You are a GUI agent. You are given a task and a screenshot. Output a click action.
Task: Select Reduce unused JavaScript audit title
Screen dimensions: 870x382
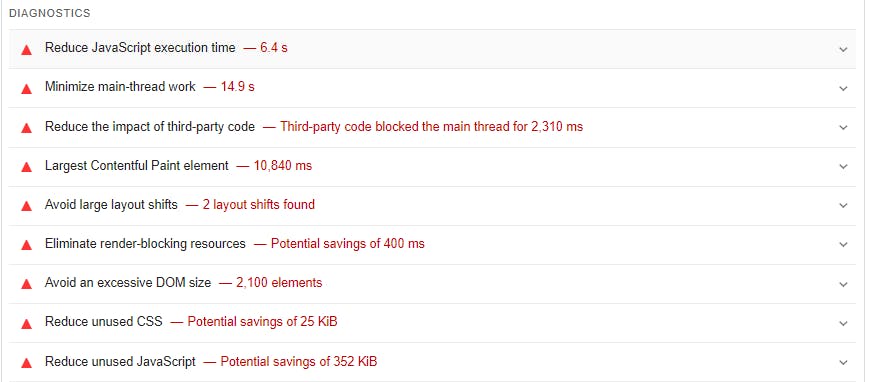(120, 361)
